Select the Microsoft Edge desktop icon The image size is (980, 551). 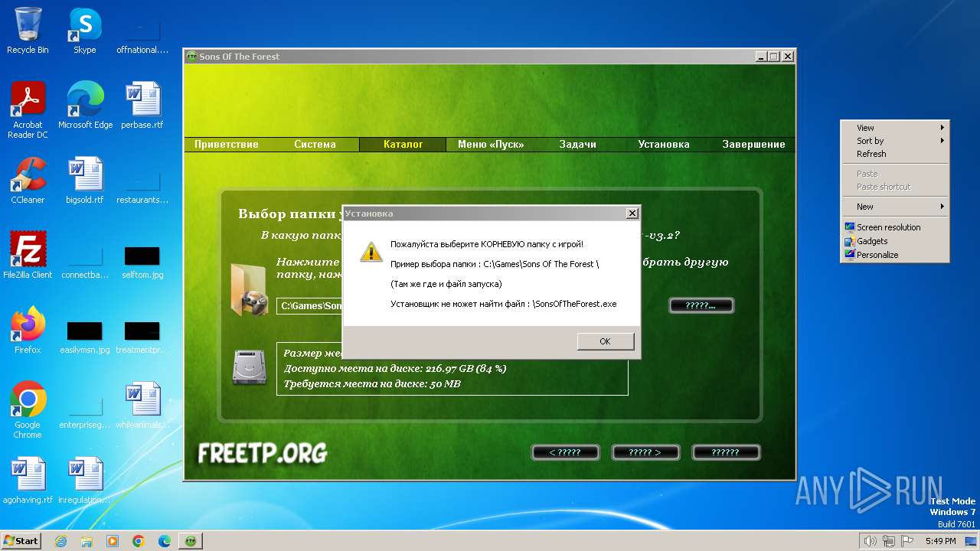pyautogui.click(x=85, y=106)
